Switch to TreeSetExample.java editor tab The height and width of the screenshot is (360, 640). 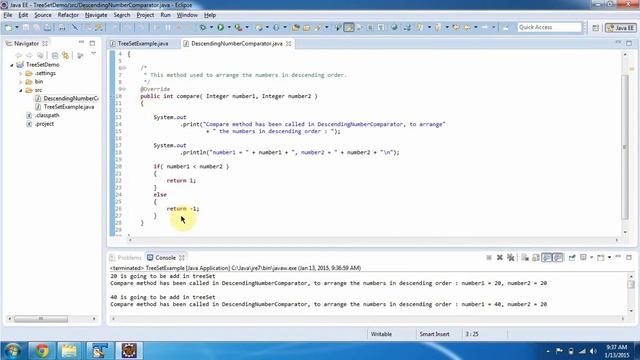point(142,43)
